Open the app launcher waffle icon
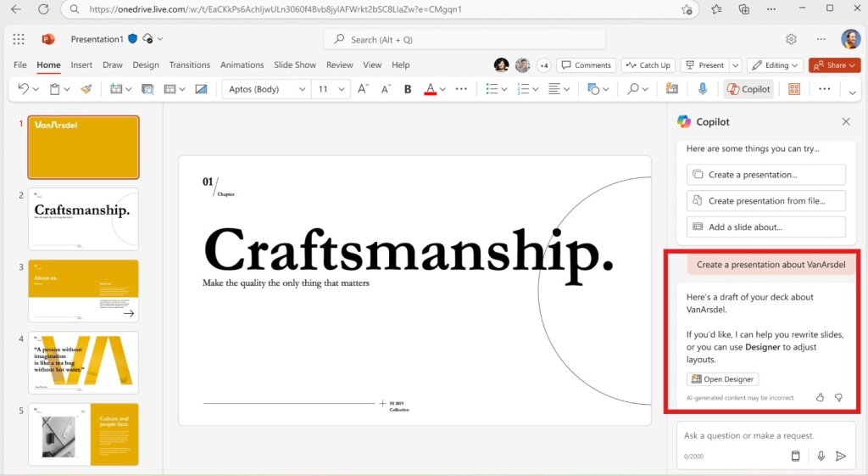This screenshot has width=868, height=476. (19, 39)
